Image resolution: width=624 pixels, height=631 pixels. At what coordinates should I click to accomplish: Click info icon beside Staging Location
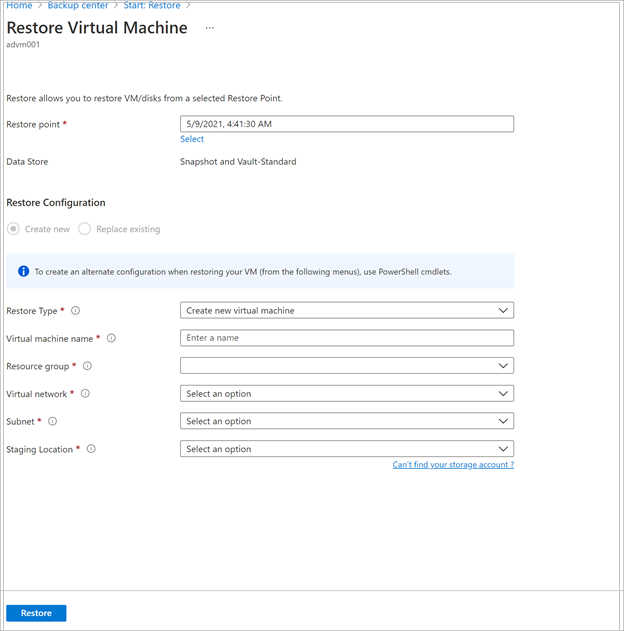point(91,449)
